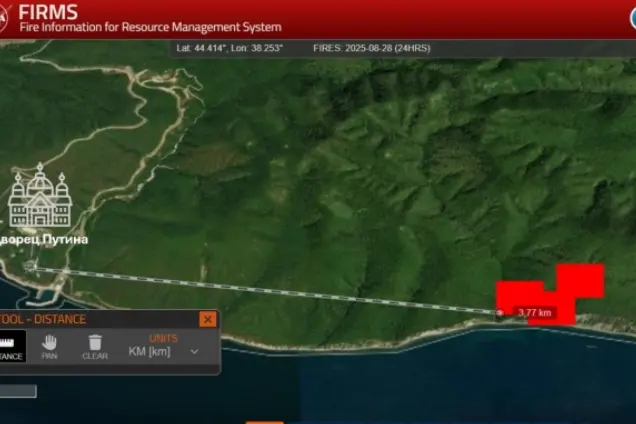This screenshot has height=424, width=636.
Task: Click the partial round logo at top right
Action: (x=633, y=18)
